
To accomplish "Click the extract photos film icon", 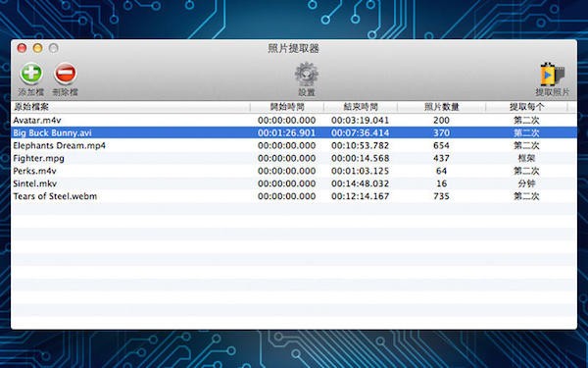I will [552, 75].
